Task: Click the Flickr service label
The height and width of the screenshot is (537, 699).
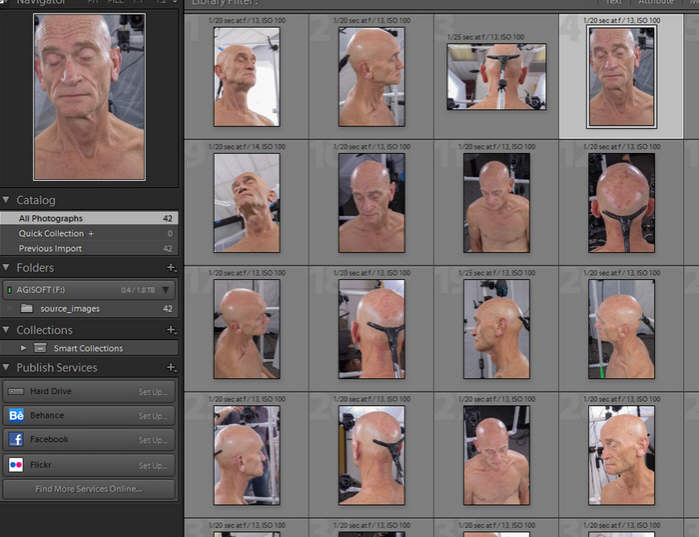Action: point(41,465)
